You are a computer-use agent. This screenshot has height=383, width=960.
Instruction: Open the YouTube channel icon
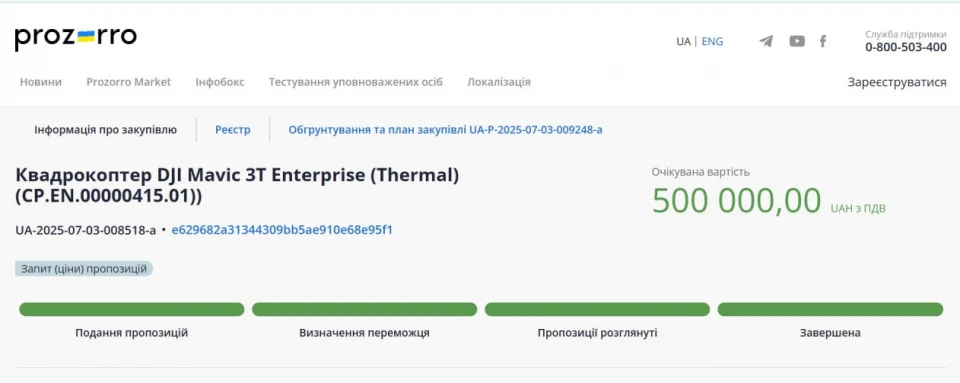797,41
